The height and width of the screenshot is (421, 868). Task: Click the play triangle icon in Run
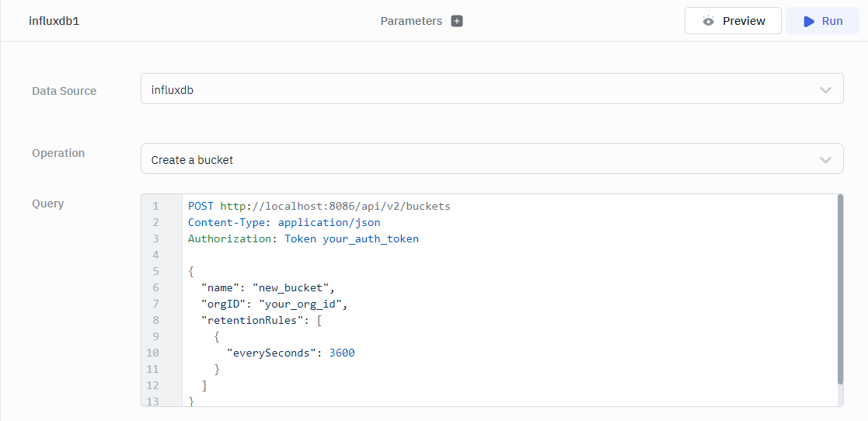(x=809, y=21)
